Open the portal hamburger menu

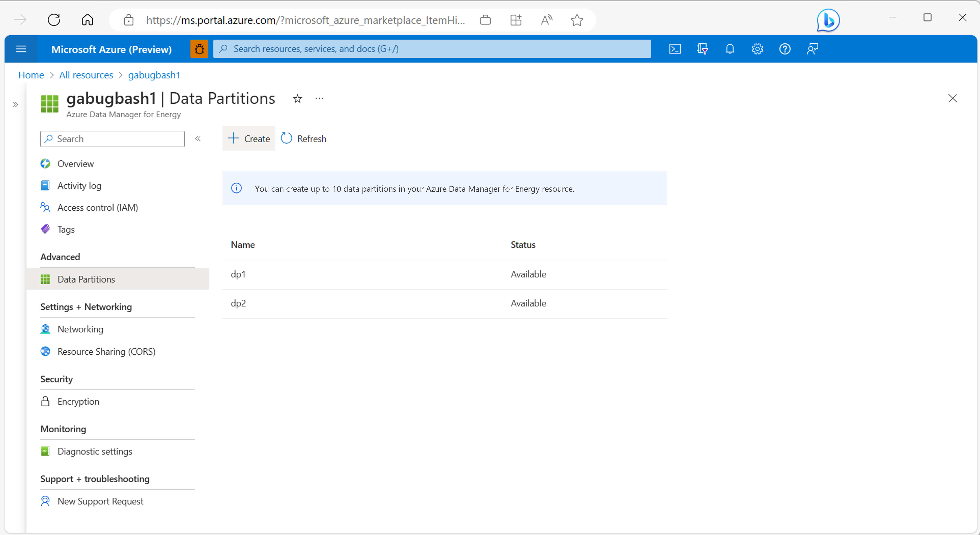[x=21, y=49]
